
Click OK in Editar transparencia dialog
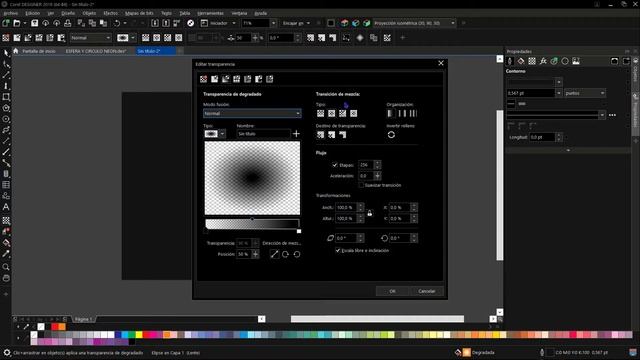[x=392, y=291]
